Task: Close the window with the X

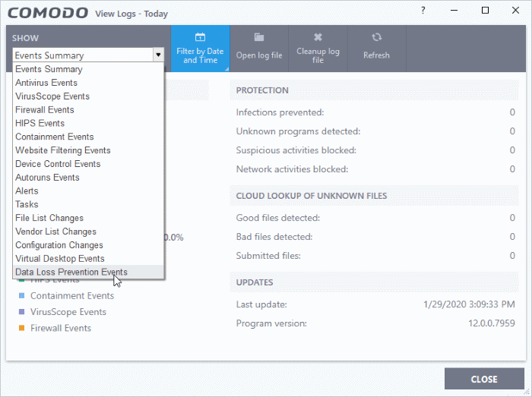Action: tap(515, 10)
